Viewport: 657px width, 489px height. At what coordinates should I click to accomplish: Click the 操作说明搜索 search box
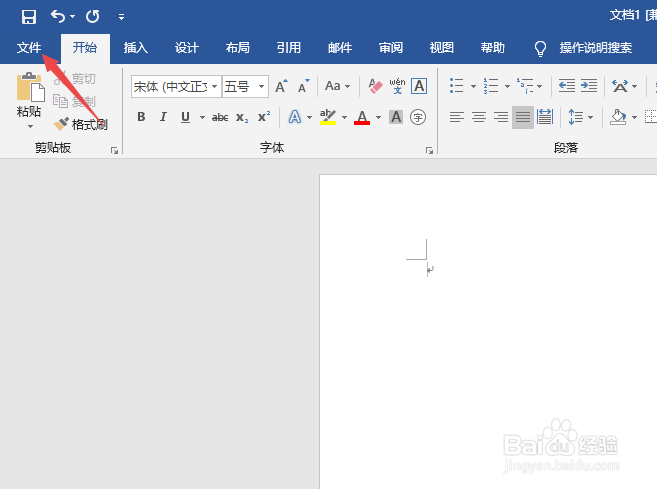595,48
